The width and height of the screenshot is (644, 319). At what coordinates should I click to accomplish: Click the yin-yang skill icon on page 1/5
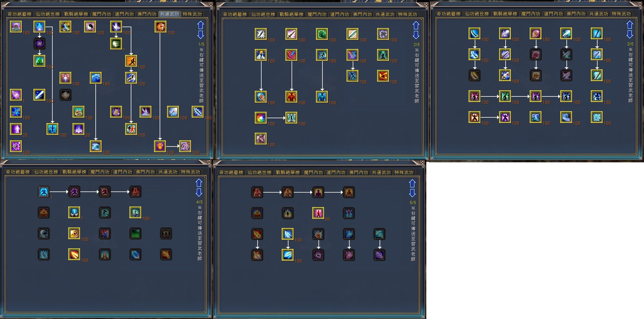pyautogui.click(x=90, y=27)
